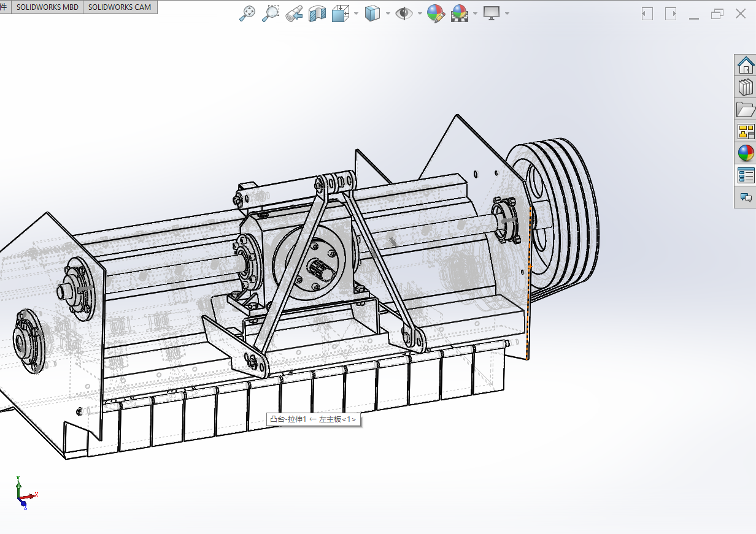Viewport: 756px width, 534px height.
Task: Click the Zoom to Fit icon
Action: [247, 13]
